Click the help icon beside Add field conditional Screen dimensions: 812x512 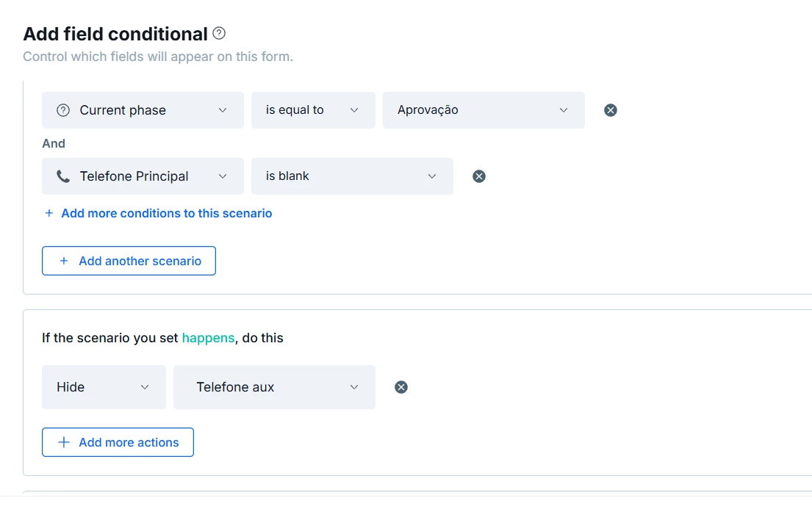219,33
